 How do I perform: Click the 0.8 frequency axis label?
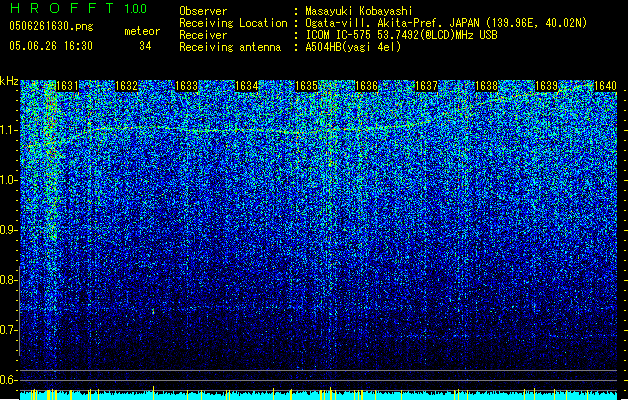coord(8,280)
